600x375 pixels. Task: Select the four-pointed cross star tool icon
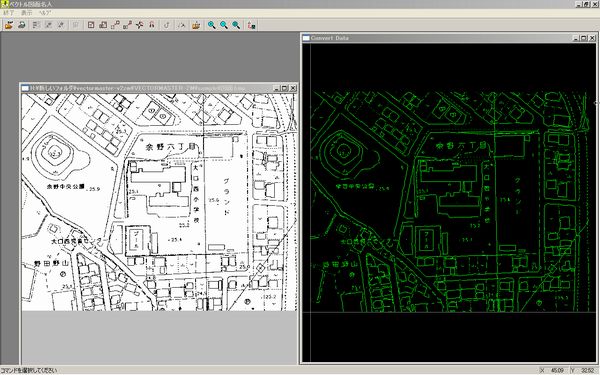pyautogui.click(x=140, y=25)
